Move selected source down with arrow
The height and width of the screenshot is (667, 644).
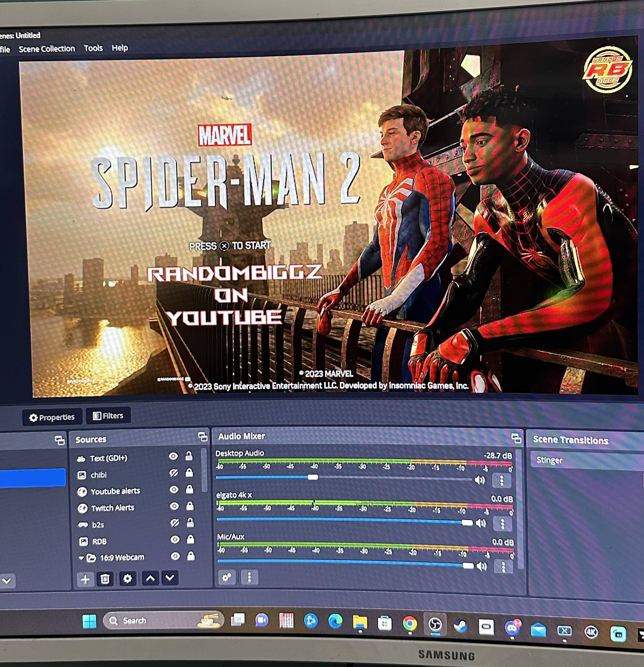pos(170,577)
